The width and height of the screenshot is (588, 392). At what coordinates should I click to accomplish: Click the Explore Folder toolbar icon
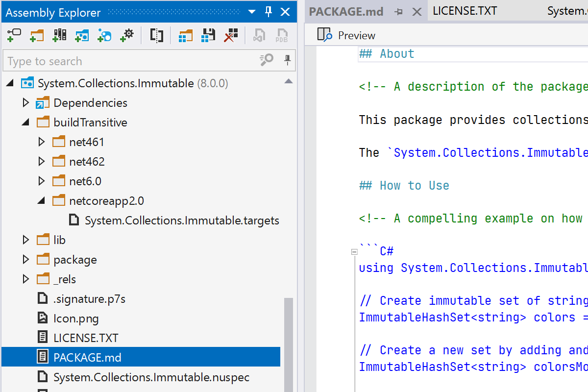click(x=37, y=35)
